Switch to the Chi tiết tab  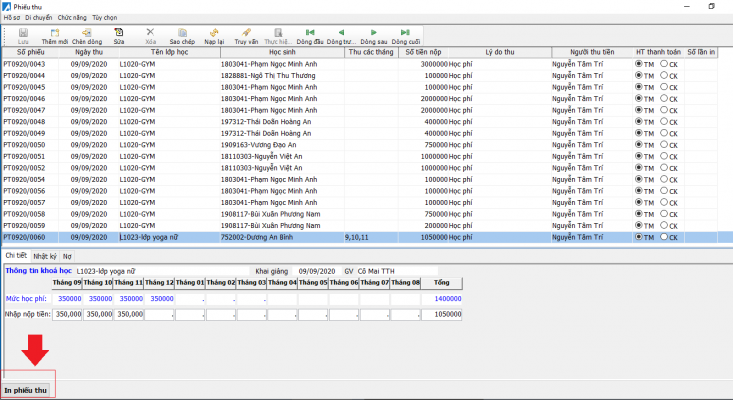point(16,256)
